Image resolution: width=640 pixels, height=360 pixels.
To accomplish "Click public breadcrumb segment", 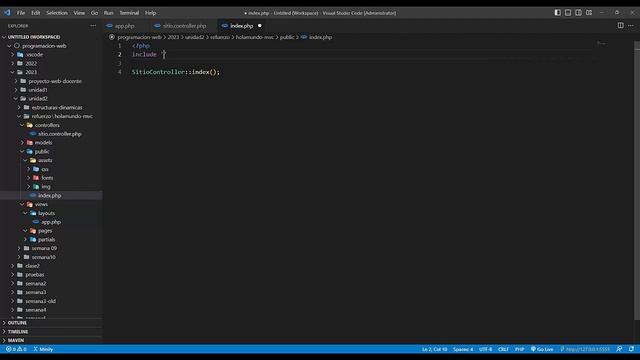I will (x=287, y=37).
